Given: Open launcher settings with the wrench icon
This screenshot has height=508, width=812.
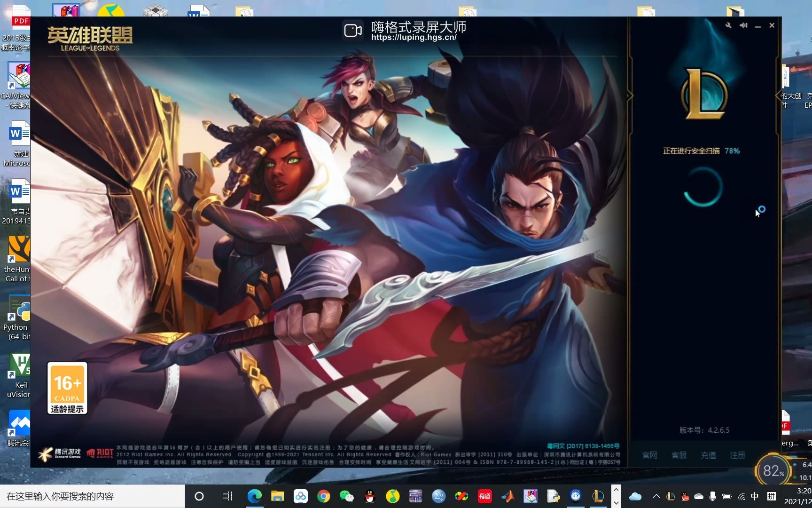Looking at the screenshot, I should click(728, 25).
